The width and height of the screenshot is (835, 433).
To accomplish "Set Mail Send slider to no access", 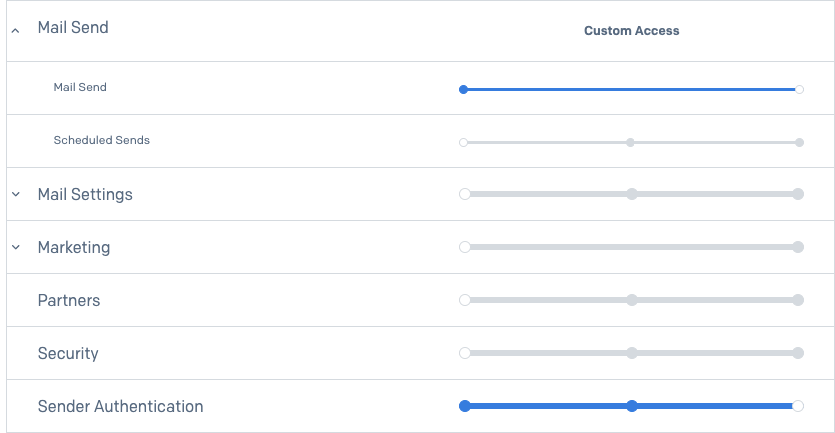I will click(463, 89).
